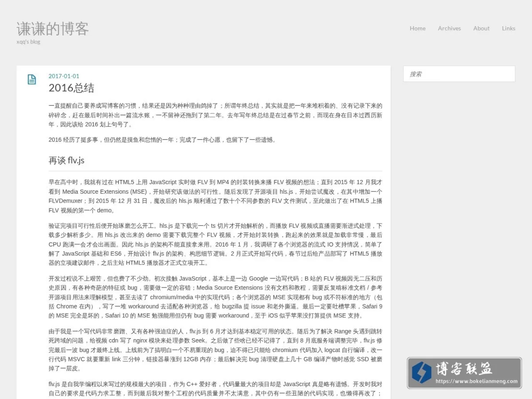Focus the 搜索 search box
Image resolution: width=532 pixels, height=399 pixels.
459,74
